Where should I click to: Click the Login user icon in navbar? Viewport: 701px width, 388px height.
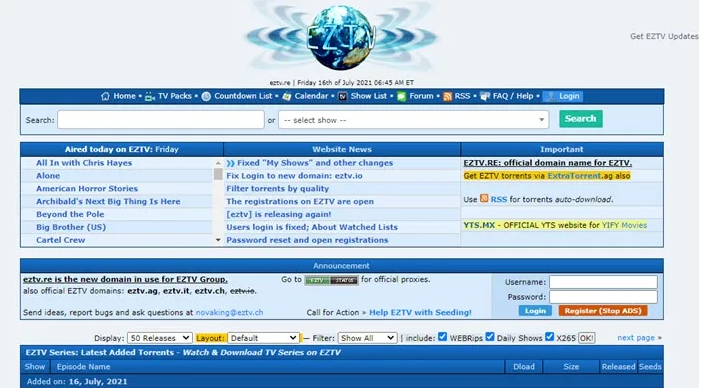(551, 96)
